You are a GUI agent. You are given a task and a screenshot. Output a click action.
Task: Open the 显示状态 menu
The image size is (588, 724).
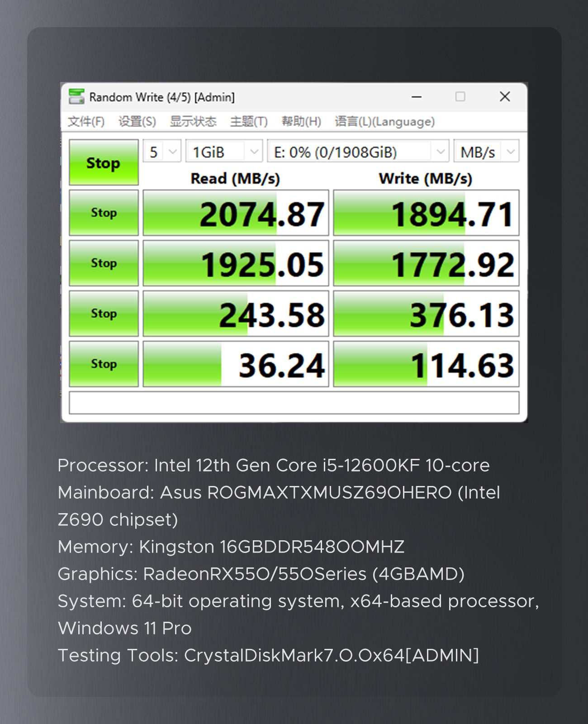193,121
